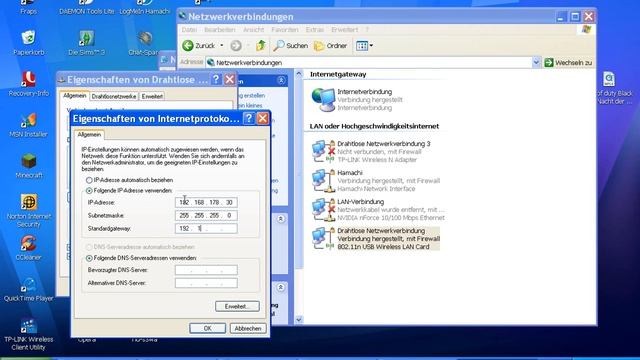This screenshot has height=360, width=640.
Task: Open the call of duty Black desktop file
Action: (x=609, y=79)
